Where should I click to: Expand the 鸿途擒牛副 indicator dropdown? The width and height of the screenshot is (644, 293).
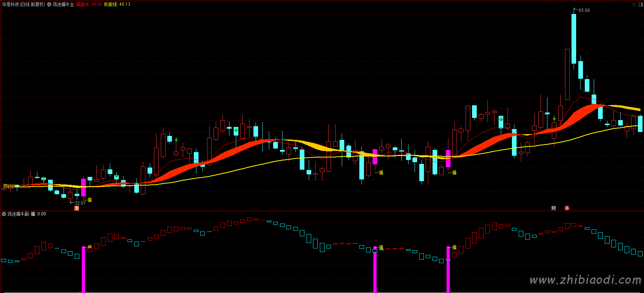[4, 214]
